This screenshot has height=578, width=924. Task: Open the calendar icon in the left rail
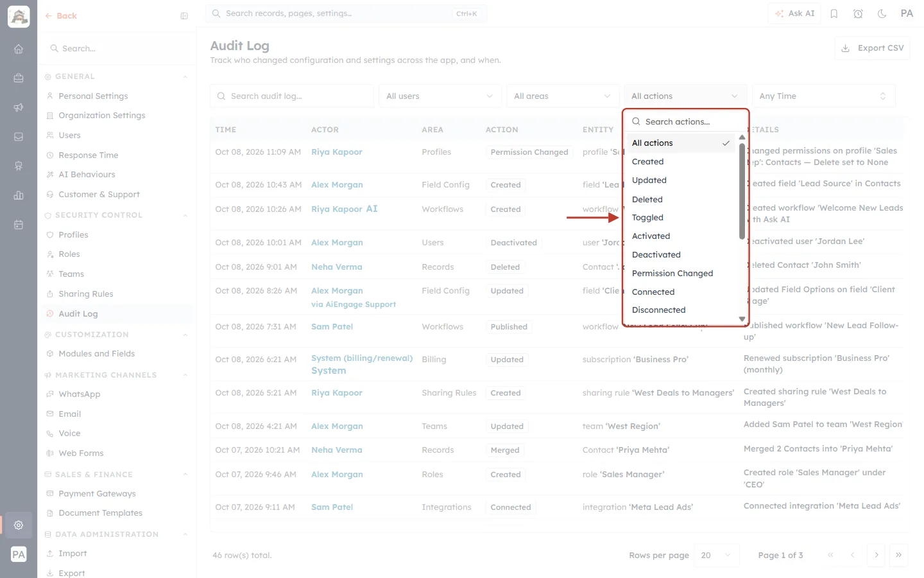[x=19, y=225]
